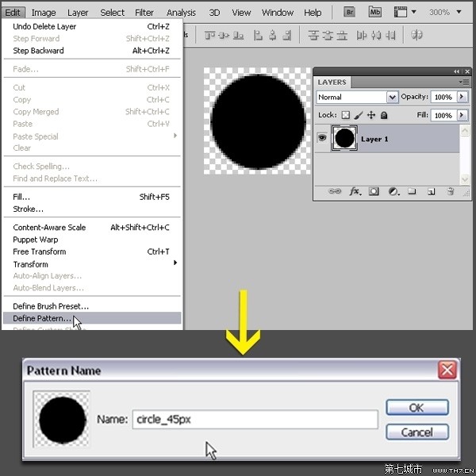The image size is (476, 476).
Task: Choose Define Pattern from the Edit menu
Action: tap(40, 318)
